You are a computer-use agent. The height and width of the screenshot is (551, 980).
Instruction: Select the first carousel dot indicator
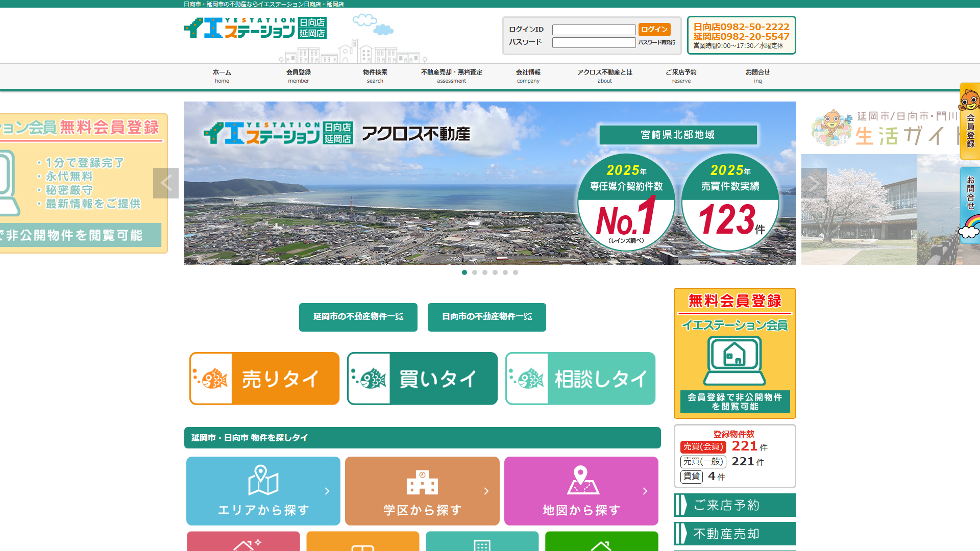click(464, 272)
